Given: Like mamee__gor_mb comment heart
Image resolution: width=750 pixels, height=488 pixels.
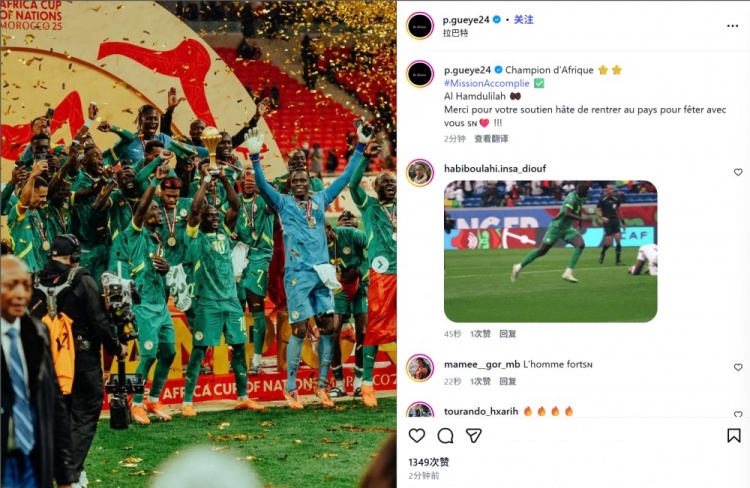Looking at the screenshot, I should 738,367.
